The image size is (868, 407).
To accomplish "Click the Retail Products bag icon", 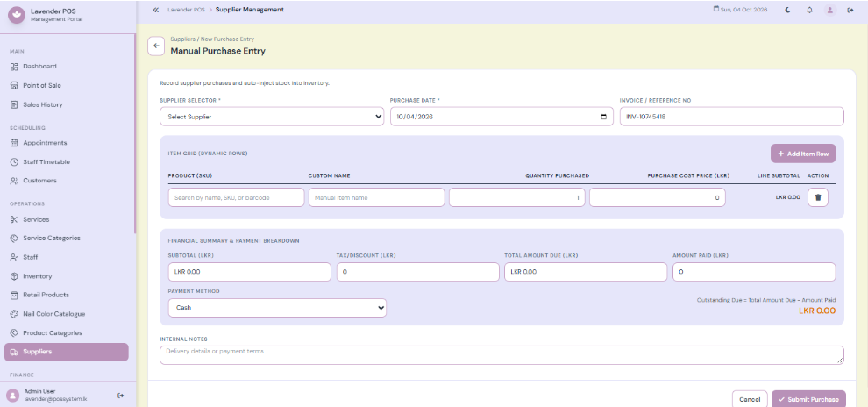I will [14, 295].
